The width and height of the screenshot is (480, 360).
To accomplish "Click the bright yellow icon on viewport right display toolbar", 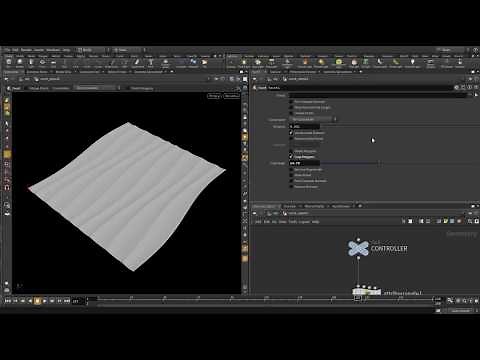I will [245, 137].
